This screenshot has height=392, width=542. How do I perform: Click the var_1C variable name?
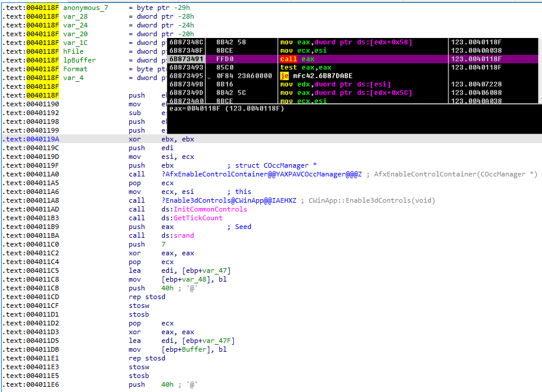tap(75, 43)
